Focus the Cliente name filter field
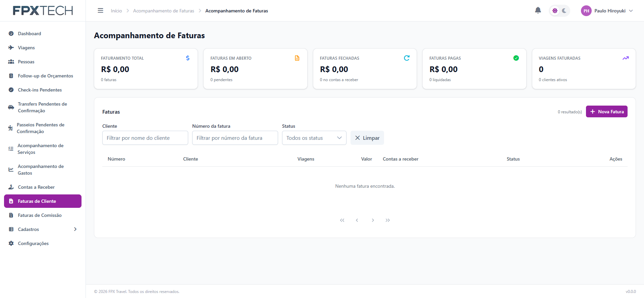Screen dimensions: 644x298 pyautogui.click(x=145, y=138)
